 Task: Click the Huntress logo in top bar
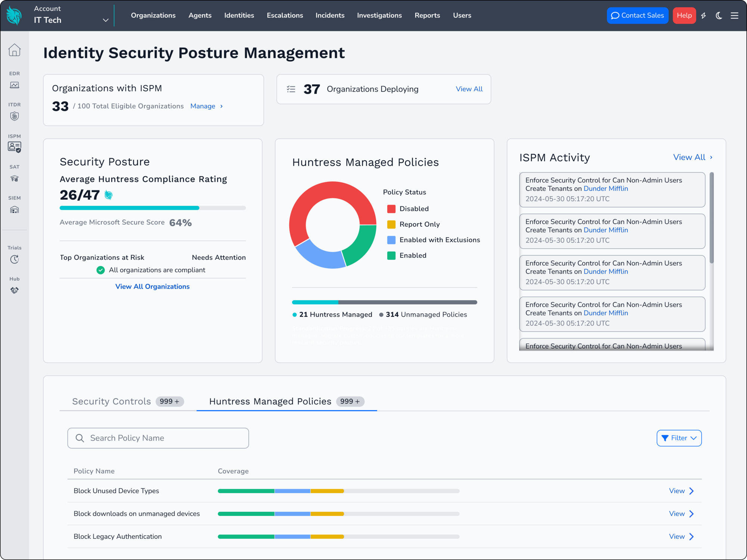pos(14,15)
